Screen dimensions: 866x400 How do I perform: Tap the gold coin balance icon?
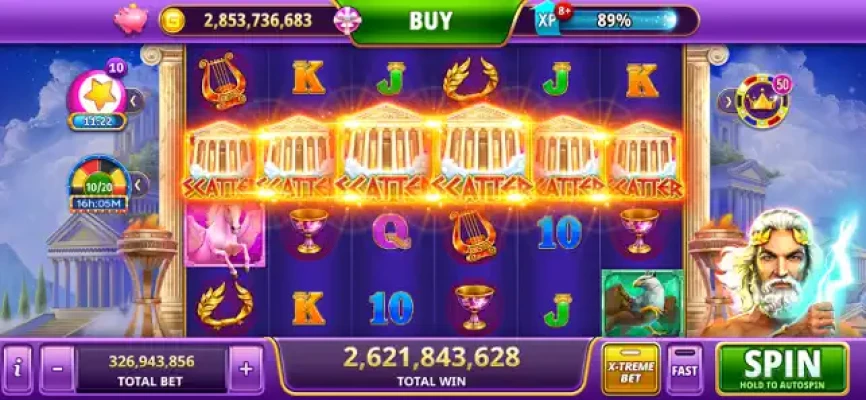point(173,21)
